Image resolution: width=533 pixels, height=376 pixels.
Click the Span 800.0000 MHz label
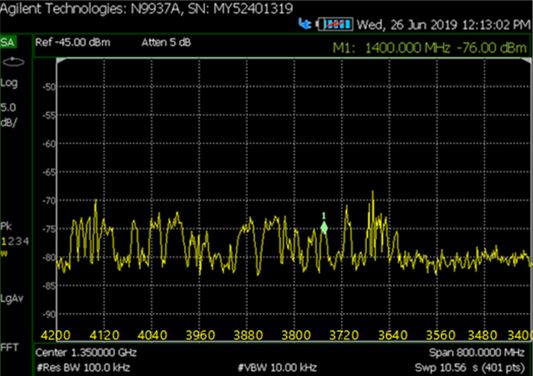click(476, 352)
